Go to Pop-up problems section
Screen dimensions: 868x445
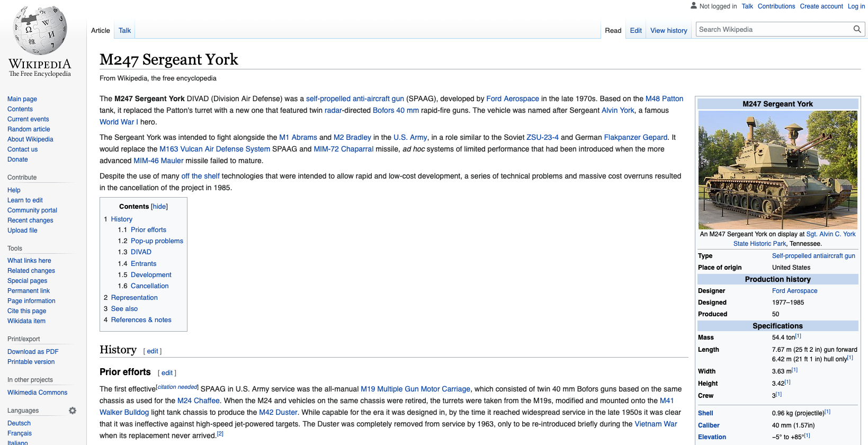pos(157,241)
